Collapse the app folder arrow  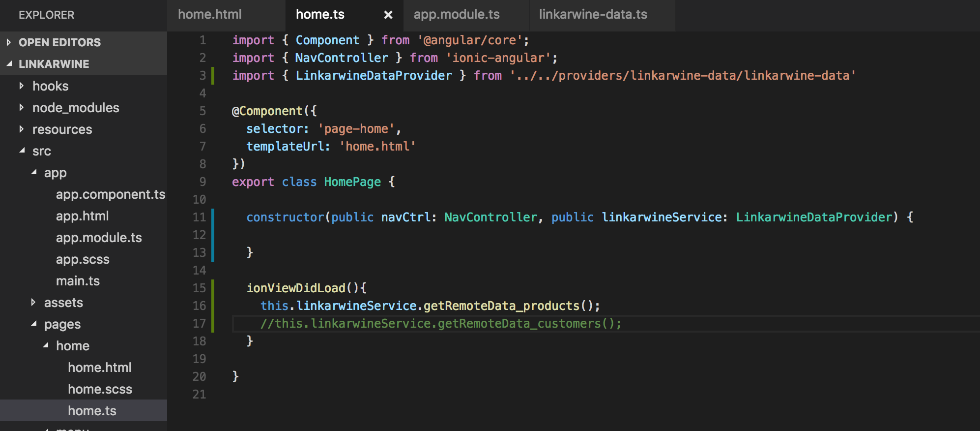coord(33,172)
